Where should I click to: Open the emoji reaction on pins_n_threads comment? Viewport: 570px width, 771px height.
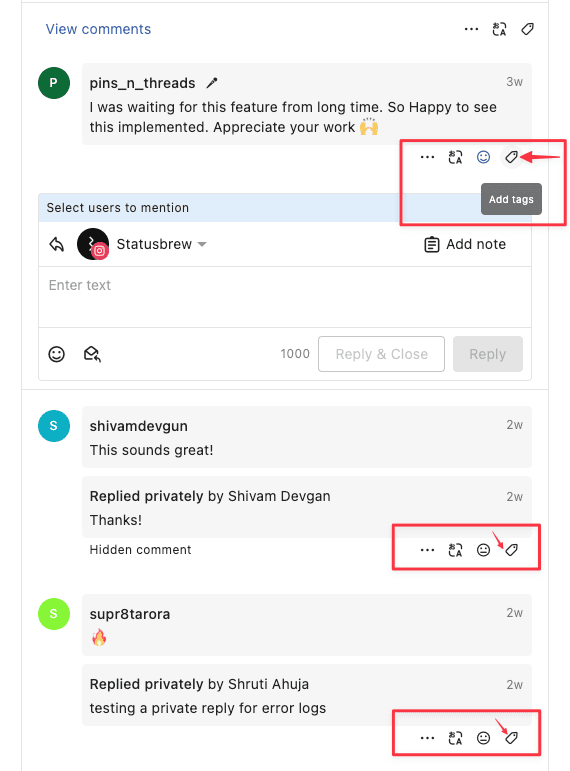pos(483,157)
